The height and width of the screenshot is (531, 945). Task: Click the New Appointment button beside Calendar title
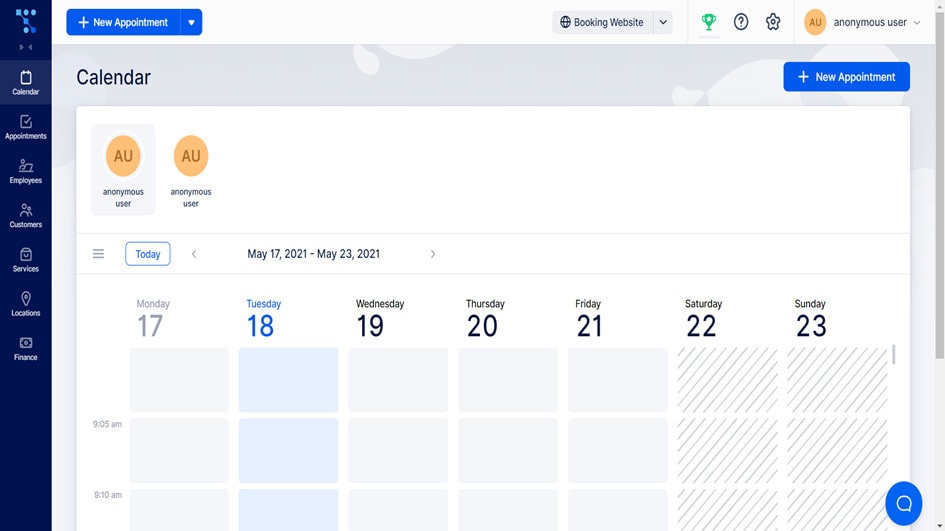click(846, 77)
